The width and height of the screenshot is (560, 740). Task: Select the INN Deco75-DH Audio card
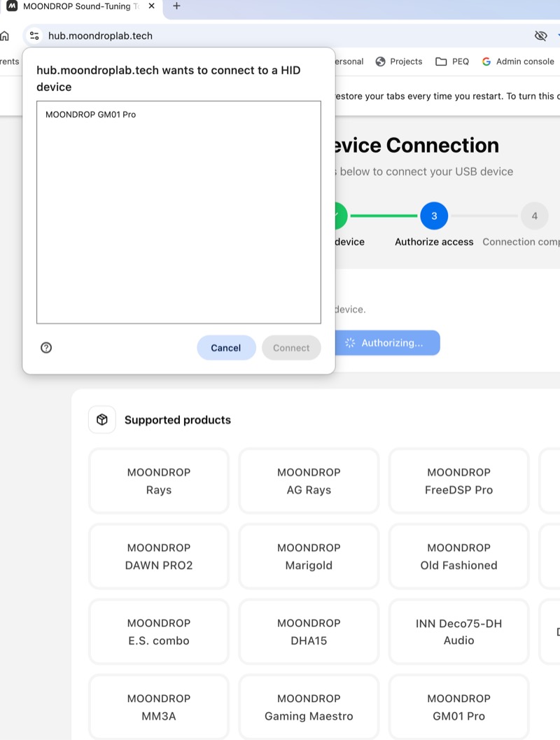coord(459,631)
